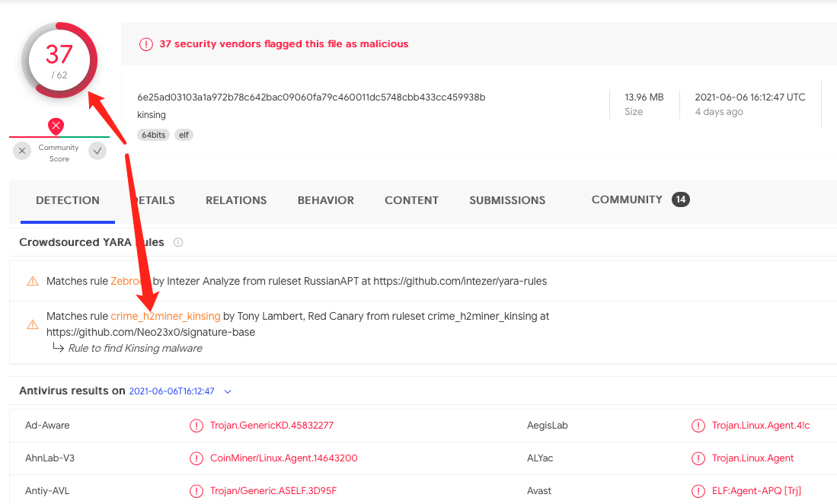Click the community score red shield icon
This screenshot has width=837, height=504.
click(56, 126)
